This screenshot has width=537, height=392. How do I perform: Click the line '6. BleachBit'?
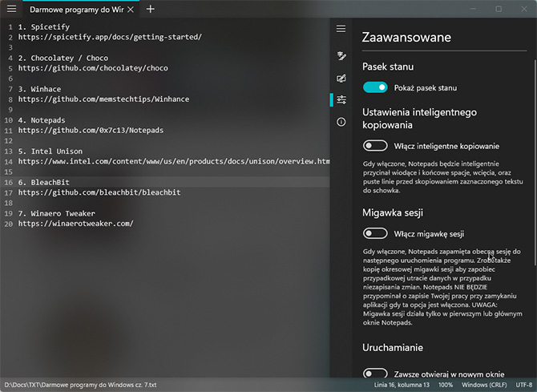pos(44,182)
